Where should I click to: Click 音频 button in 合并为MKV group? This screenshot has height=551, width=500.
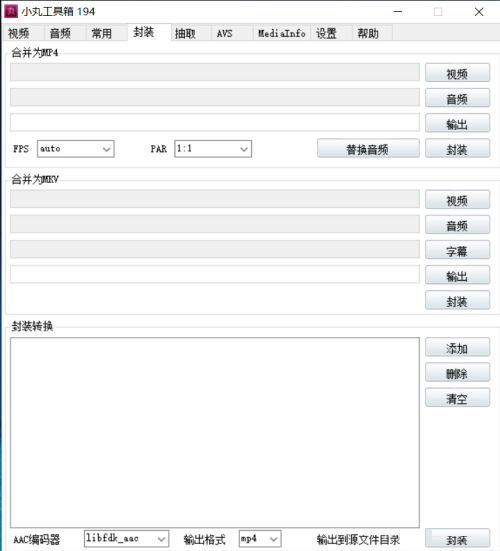(x=457, y=225)
